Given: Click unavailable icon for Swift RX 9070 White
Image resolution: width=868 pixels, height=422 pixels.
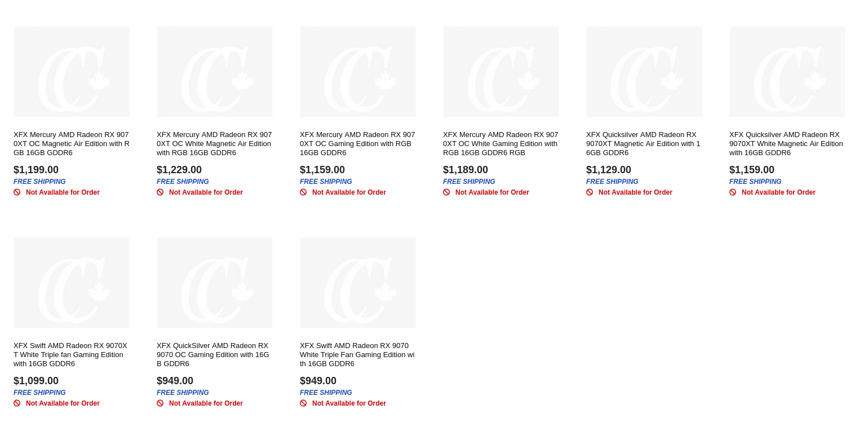Looking at the screenshot, I should tap(303, 403).
